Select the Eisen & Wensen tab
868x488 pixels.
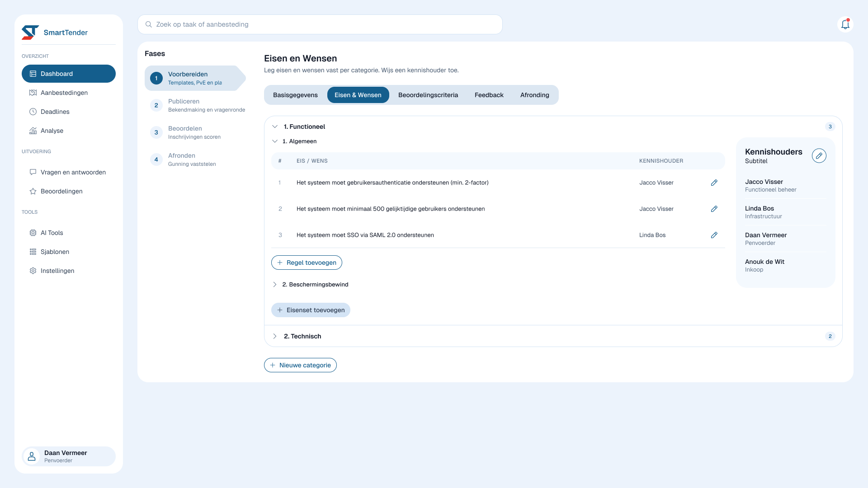tap(358, 95)
